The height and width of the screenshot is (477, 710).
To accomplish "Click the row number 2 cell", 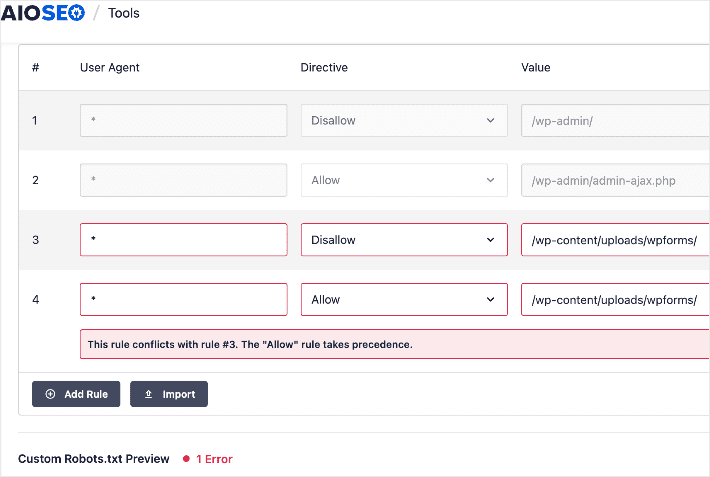I will (35, 180).
